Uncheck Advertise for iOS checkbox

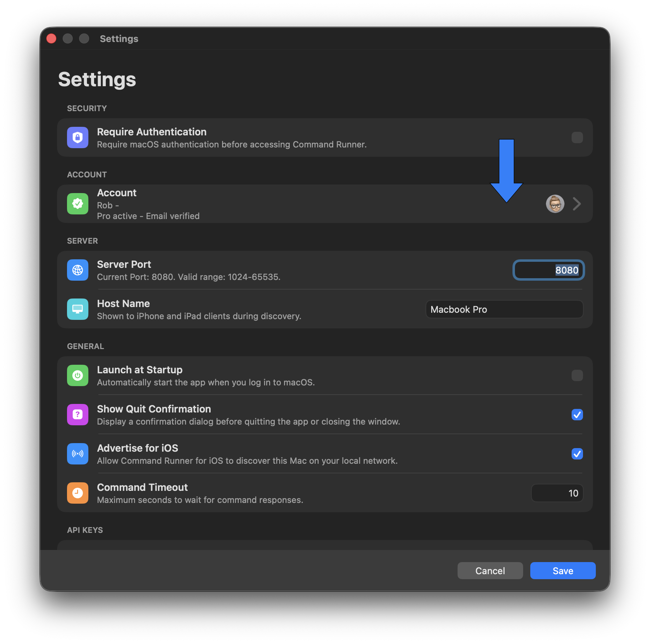tap(577, 454)
